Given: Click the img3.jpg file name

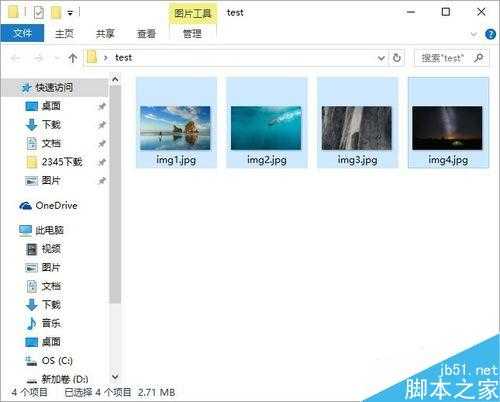Looking at the screenshot, I should pyautogui.click(x=357, y=160).
